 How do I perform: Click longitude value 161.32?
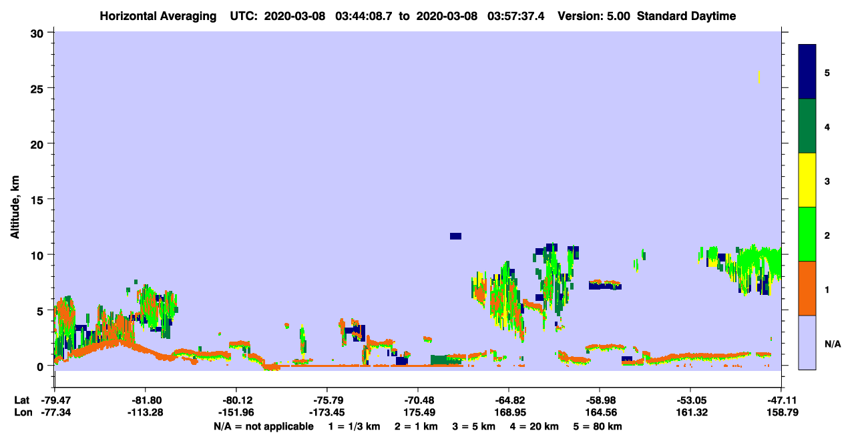pyautogui.click(x=690, y=412)
